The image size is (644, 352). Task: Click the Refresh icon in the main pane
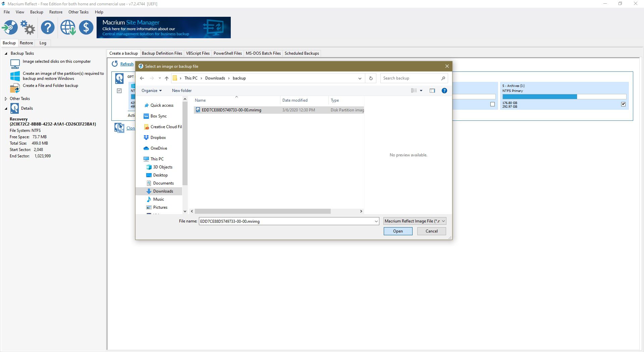(x=115, y=64)
